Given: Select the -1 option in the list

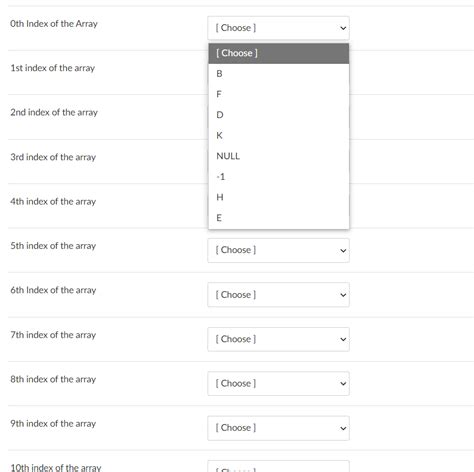Looking at the screenshot, I should point(279,177).
